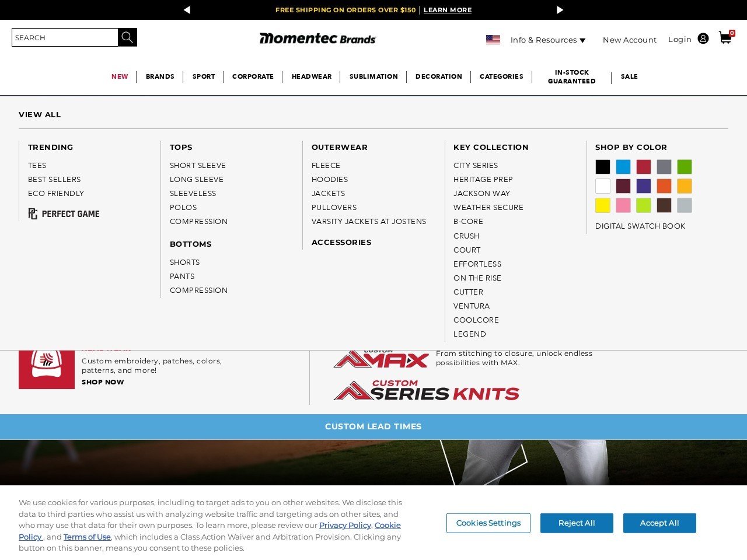Click the left carousel arrow

coord(187,10)
